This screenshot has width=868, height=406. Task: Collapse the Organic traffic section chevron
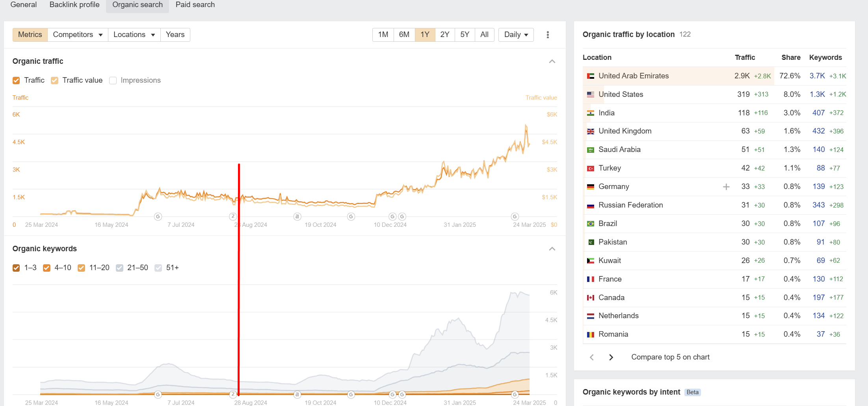pos(552,61)
